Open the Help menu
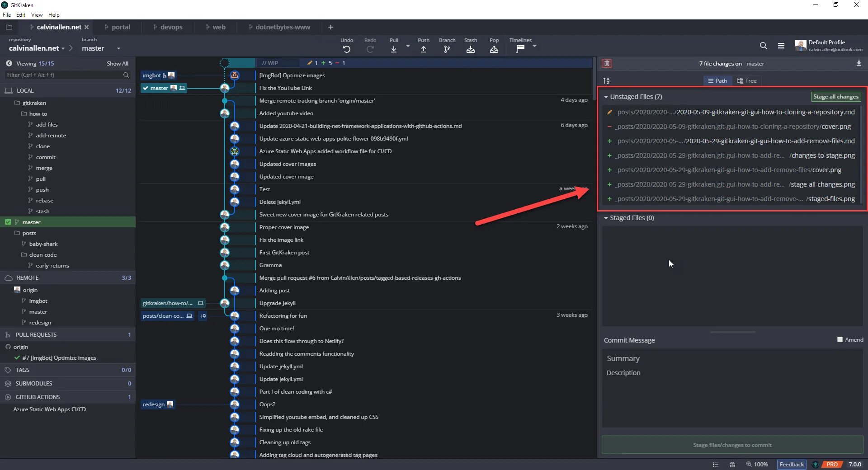This screenshot has height=470, width=868. (54, 15)
